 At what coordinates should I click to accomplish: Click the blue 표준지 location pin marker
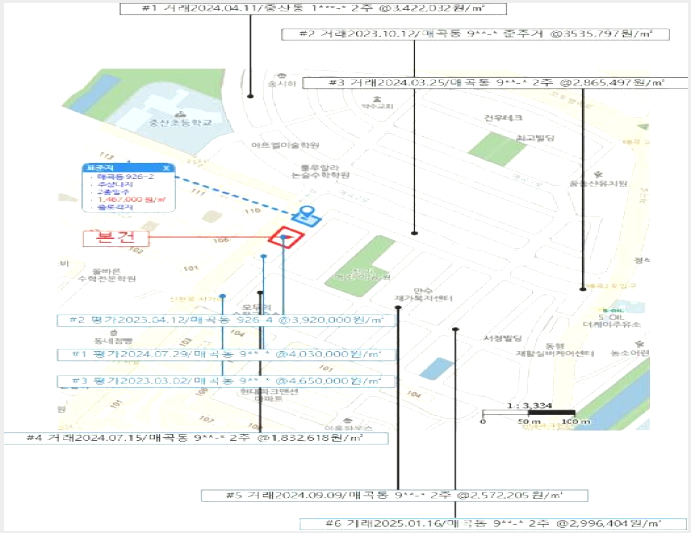tap(306, 216)
